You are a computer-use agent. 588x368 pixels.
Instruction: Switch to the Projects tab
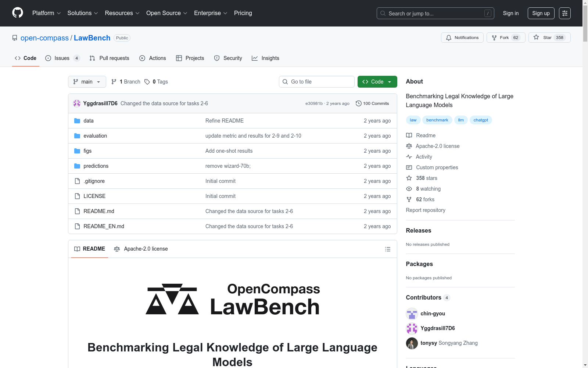[190, 58]
